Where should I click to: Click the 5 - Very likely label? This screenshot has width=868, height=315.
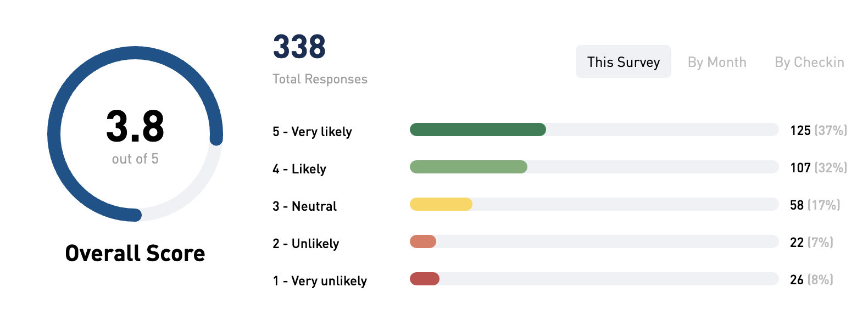[x=312, y=132]
